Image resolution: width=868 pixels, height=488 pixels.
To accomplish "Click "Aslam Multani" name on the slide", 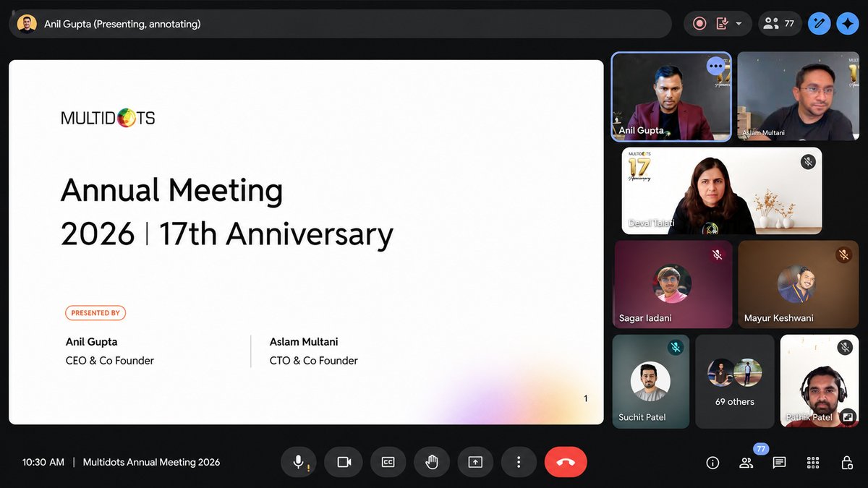I will (304, 342).
